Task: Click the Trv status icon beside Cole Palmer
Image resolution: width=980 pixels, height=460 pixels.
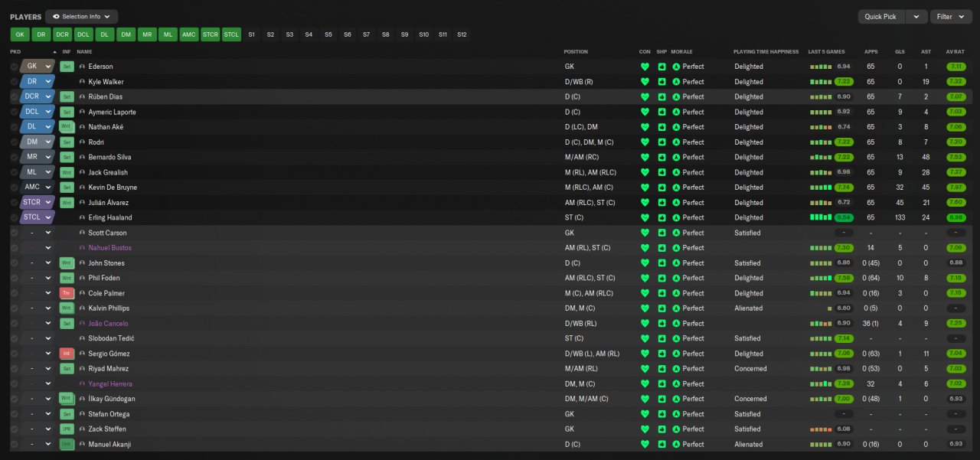Action: point(67,293)
